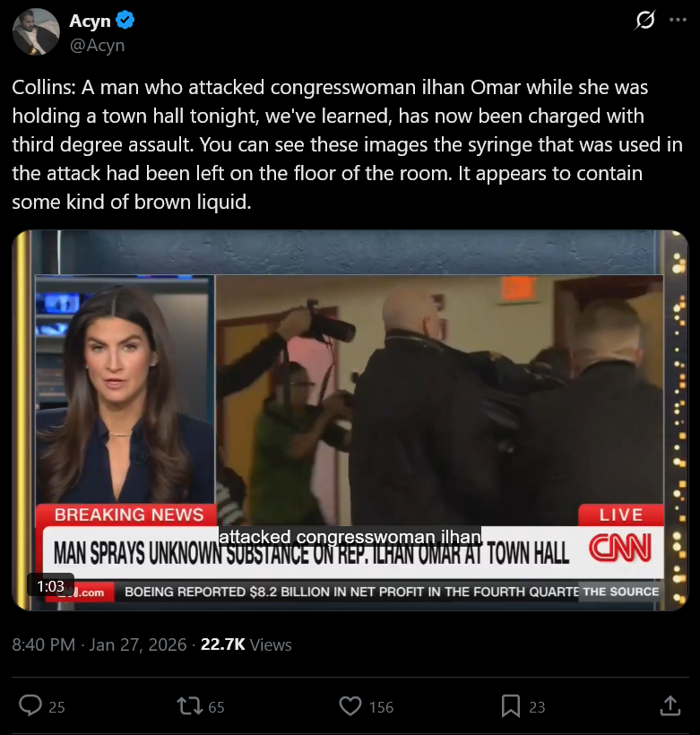
Task: Like the post with heart icon
Action: click(x=350, y=706)
